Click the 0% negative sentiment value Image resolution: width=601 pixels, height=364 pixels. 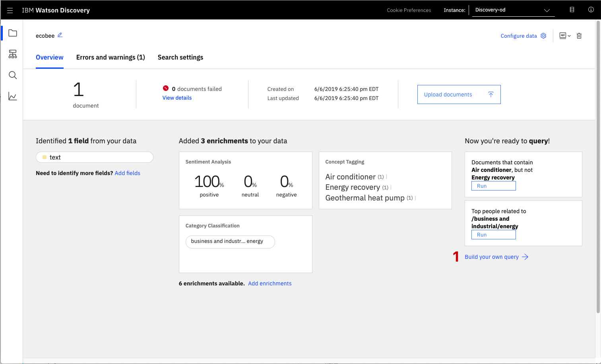[x=286, y=182]
